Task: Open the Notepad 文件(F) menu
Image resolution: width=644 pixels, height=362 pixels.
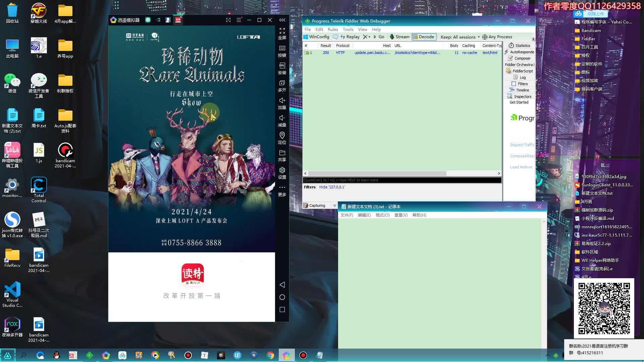Action: click(x=346, y=215)
